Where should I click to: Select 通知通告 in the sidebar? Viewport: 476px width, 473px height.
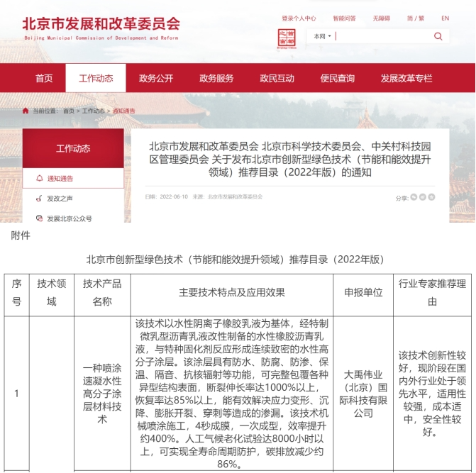[73, 178]
